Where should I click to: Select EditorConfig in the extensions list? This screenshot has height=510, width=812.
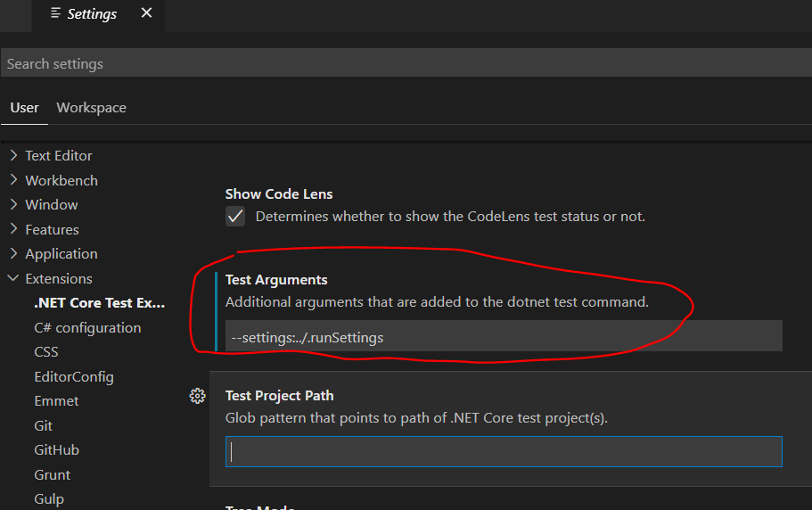pos(74,376)
